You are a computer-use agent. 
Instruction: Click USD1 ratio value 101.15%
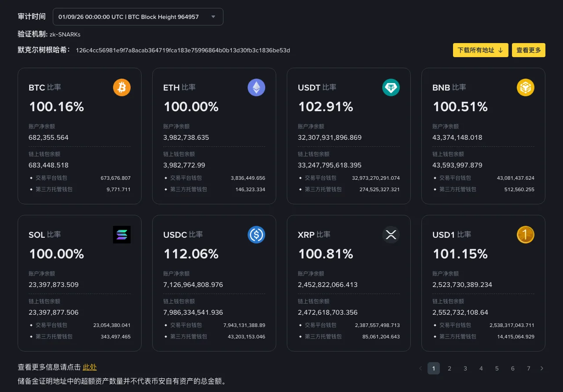[460, 254]
